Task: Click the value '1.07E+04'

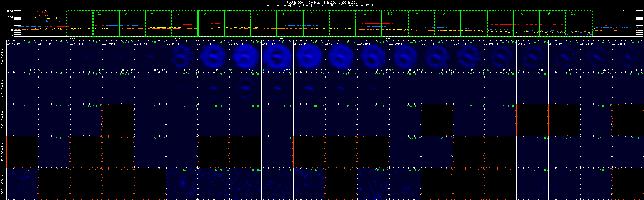Action: point(31,106)
